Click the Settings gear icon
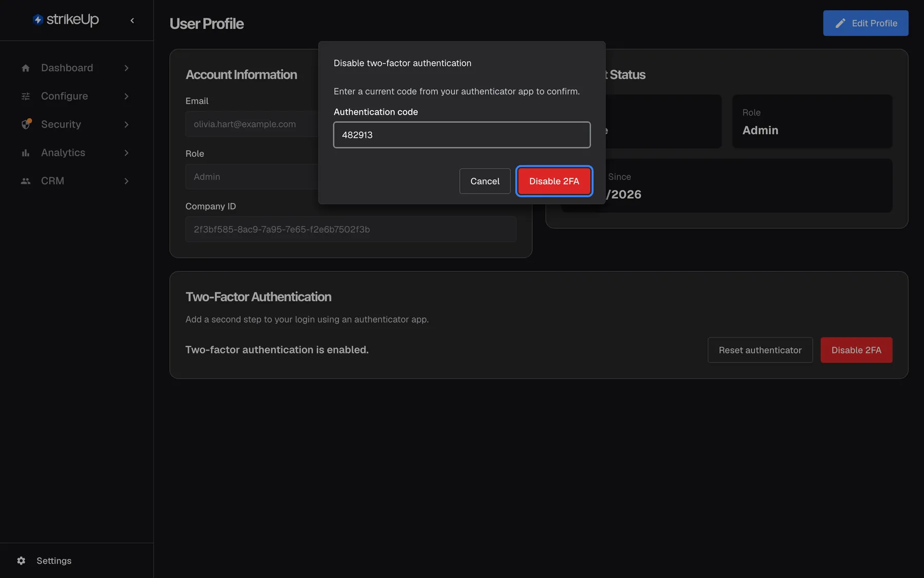Image resolution: width=924 pixels, height=578 pixels. pos(21,561)
